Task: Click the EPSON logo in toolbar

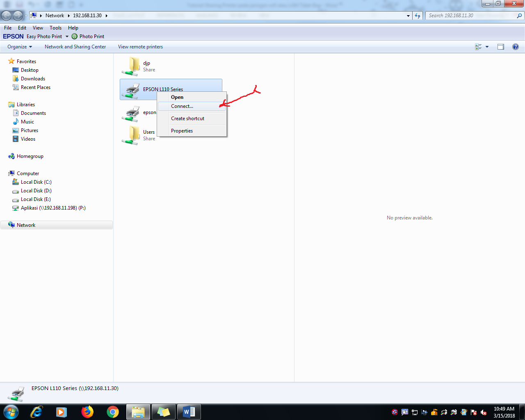Action: [x=13, y=37]
